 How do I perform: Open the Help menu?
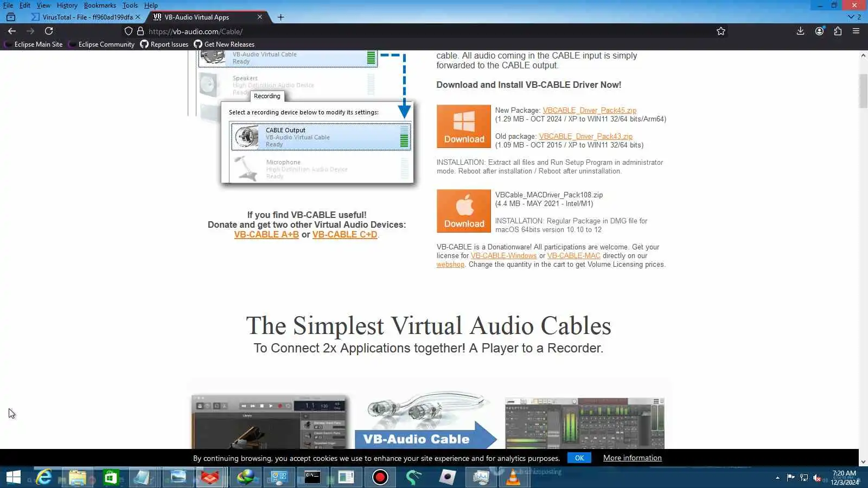[151, 5]
